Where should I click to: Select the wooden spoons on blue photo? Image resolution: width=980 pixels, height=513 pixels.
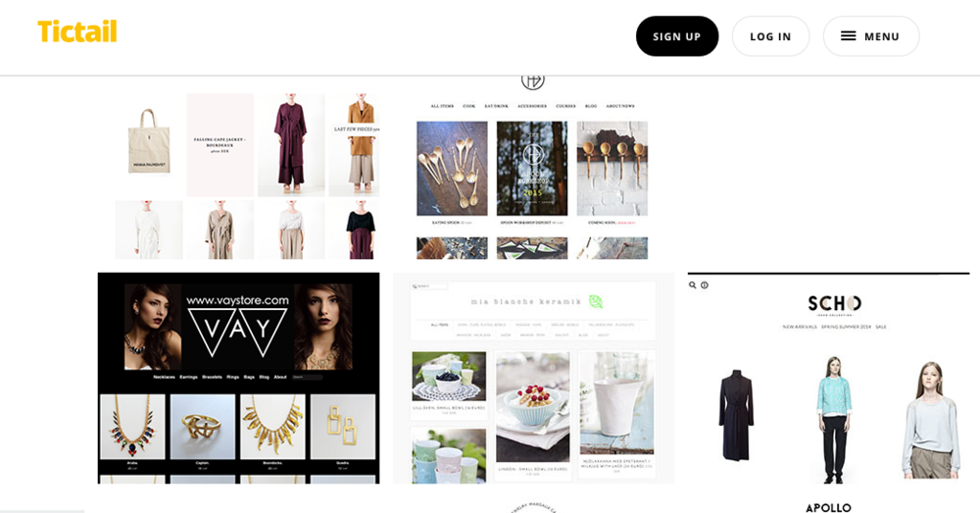[x=452, y=169]
